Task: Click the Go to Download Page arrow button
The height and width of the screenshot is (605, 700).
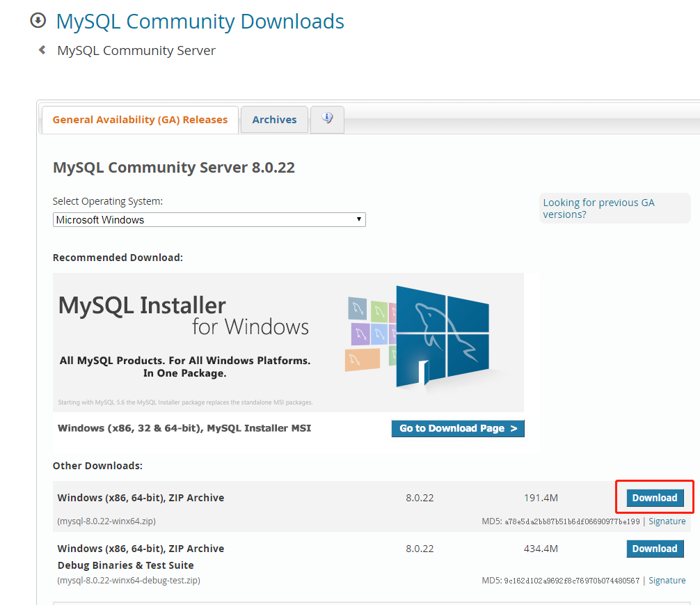Action: (457, 428)
